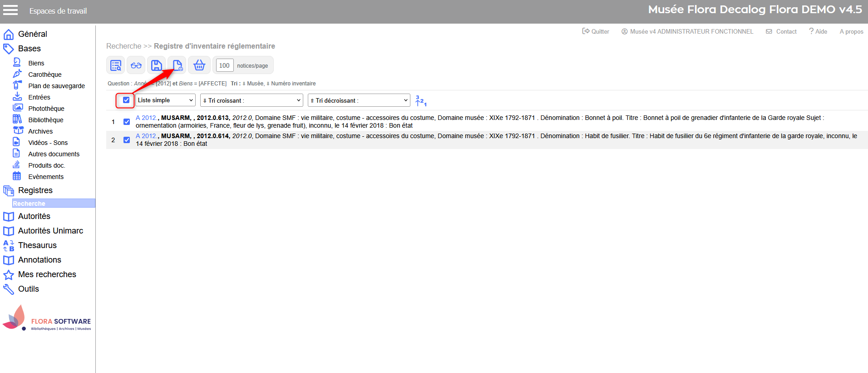Expand the Tri décroissant dropdown
Image resolution: width=868 pixels, height=373 pixels.
point(359,100)
